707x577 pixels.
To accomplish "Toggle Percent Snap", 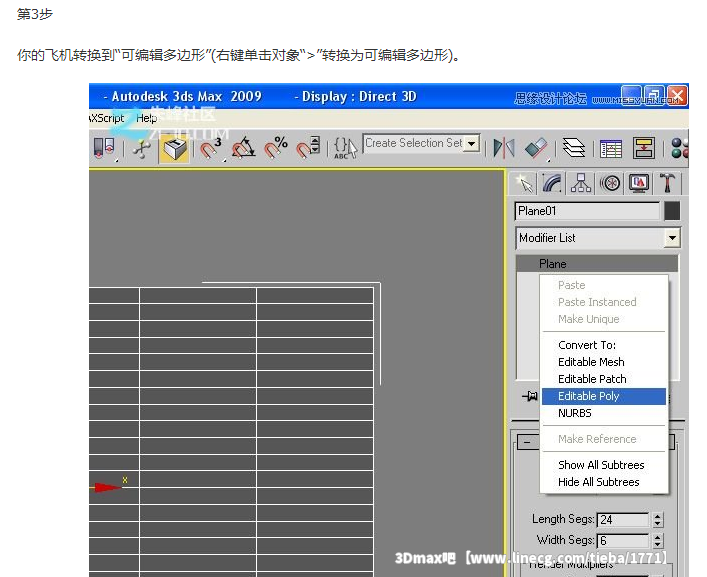I will click(x=275, y=148).
